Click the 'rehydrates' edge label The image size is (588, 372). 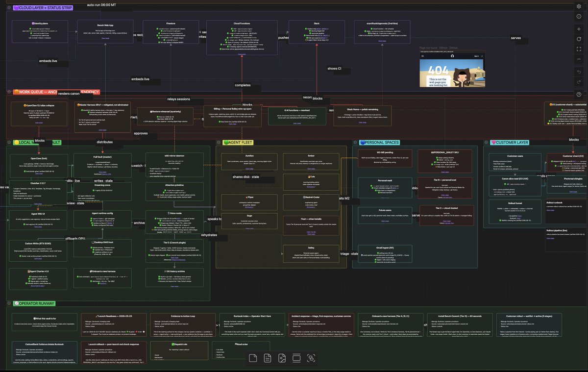point(209,235)
